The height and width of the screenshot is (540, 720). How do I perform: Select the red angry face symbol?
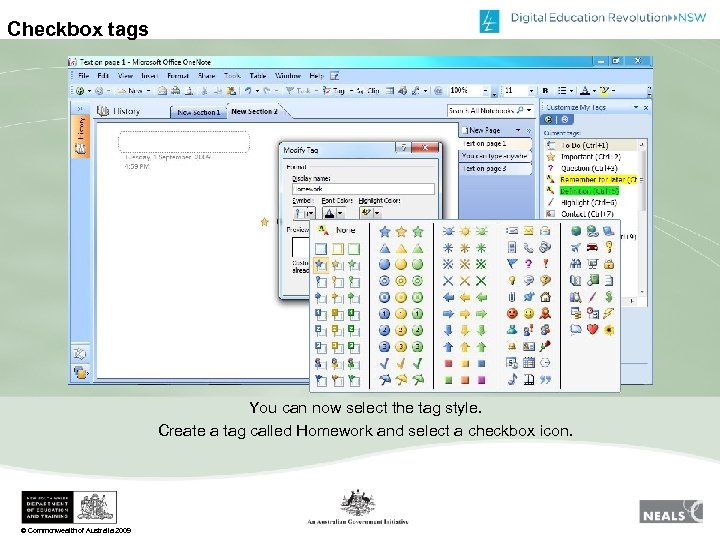point(512,314)
